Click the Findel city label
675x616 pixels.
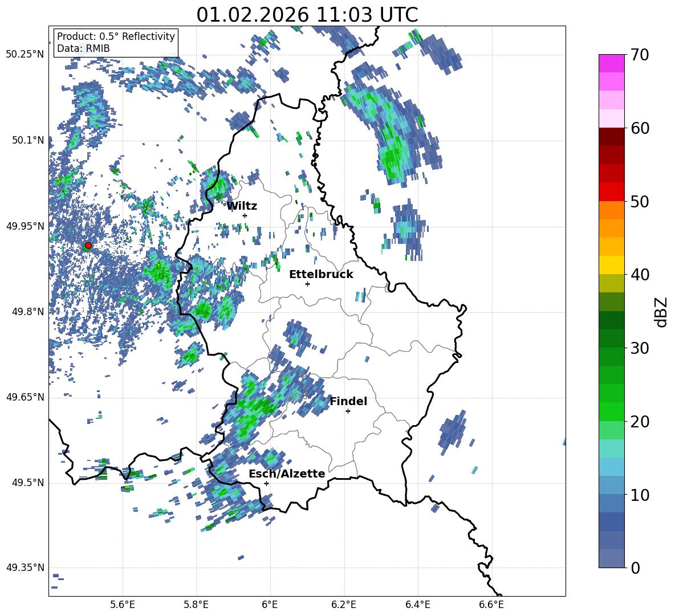pos(348,401)
